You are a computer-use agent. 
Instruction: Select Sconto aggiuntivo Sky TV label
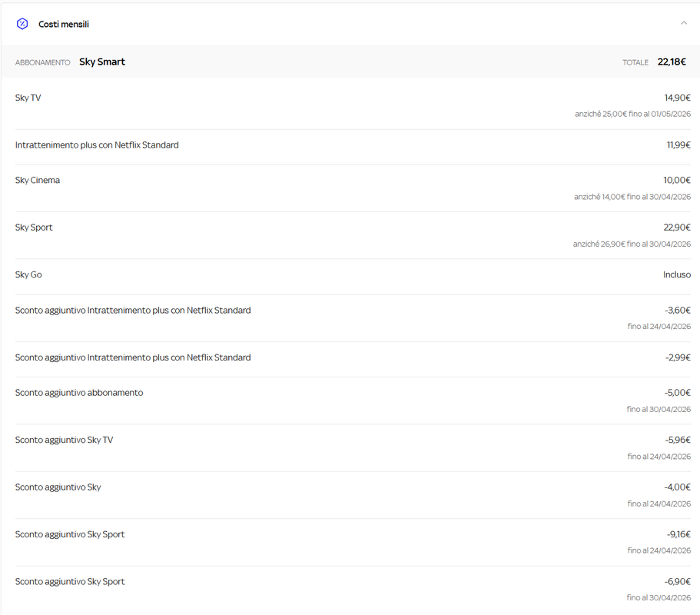[x=65, y=440]
